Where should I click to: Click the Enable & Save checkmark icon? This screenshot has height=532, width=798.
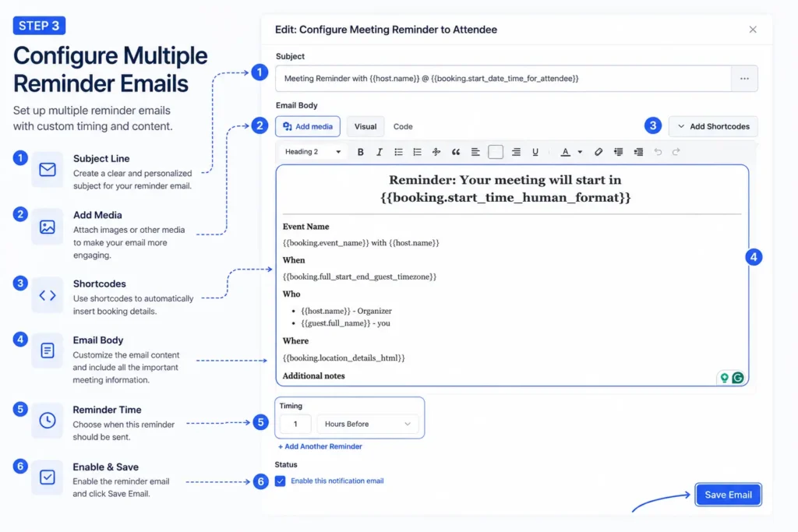click(x=48, y=477)
